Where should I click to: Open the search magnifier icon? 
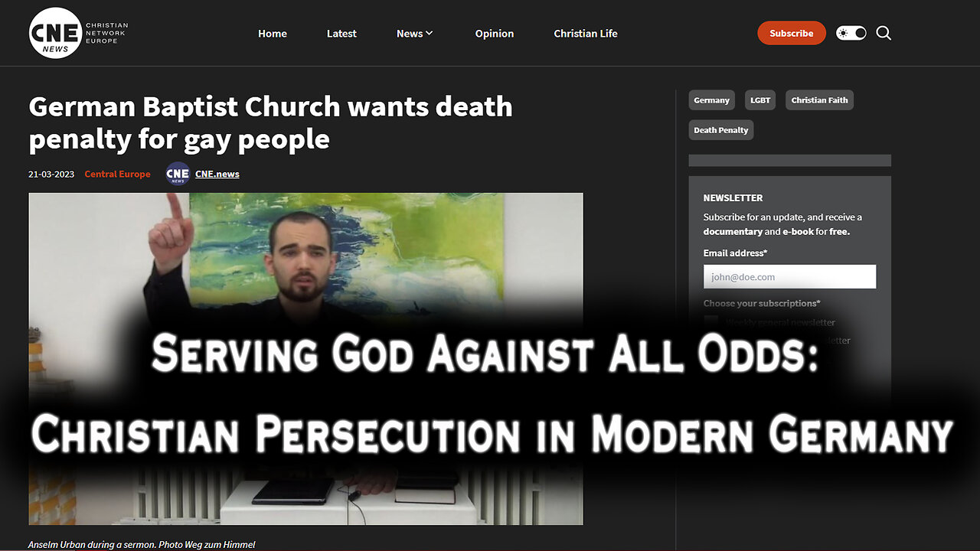pos(884,33)
